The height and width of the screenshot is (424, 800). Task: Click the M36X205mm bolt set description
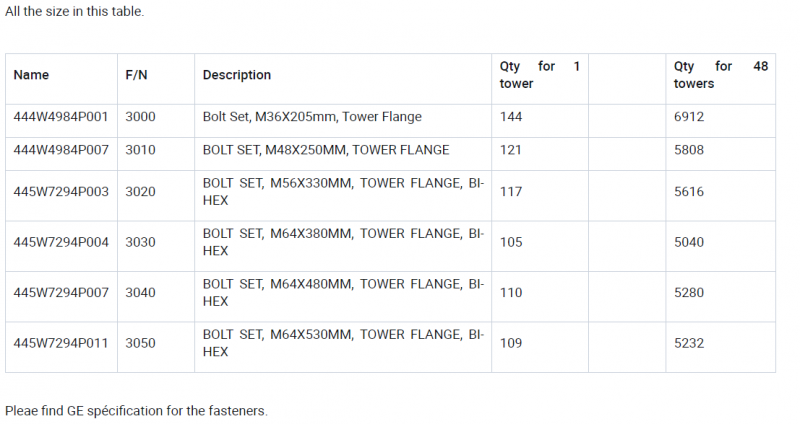312,117
